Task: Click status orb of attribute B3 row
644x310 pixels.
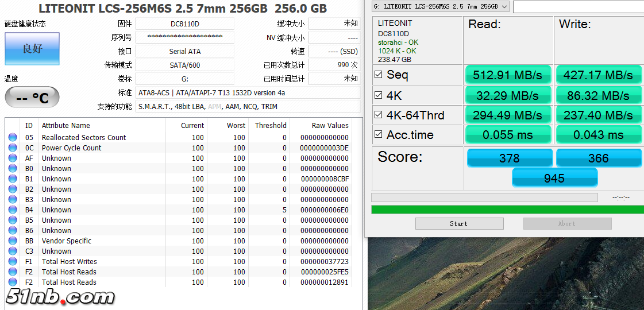Action: (13, 200)
